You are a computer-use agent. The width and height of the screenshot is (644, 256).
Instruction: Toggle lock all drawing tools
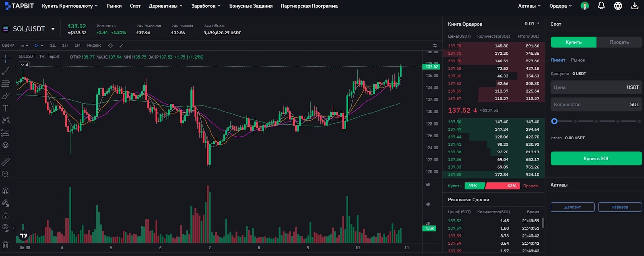pos(6,216)
